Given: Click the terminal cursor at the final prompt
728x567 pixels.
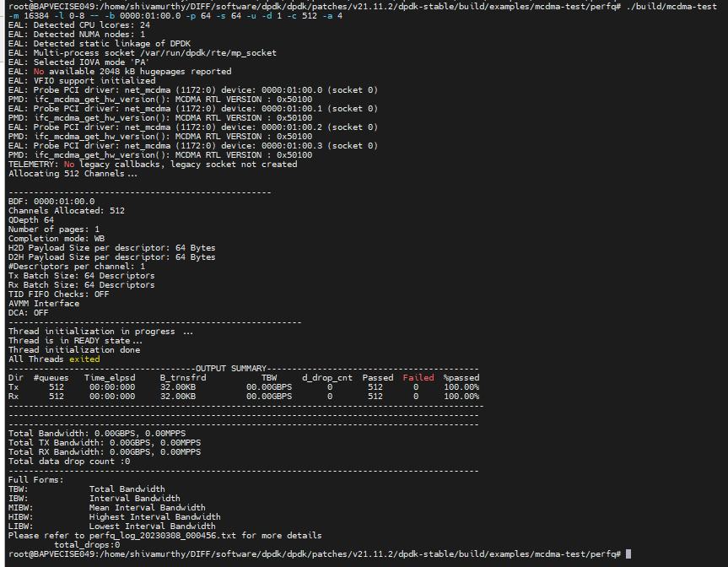Looking at the screenshot, I should click(628, 553).
